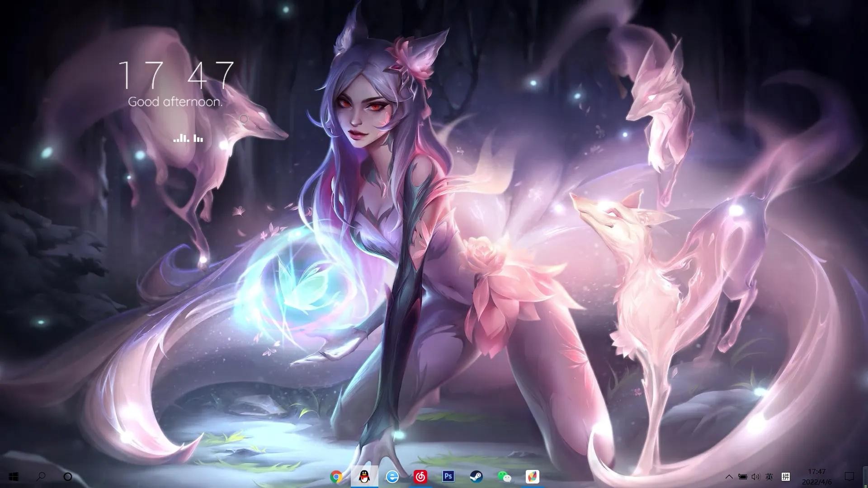Expand the hidden system tray icons
Image resolution: width=868 pixels, height=488 pixels.
pos(729,477)
